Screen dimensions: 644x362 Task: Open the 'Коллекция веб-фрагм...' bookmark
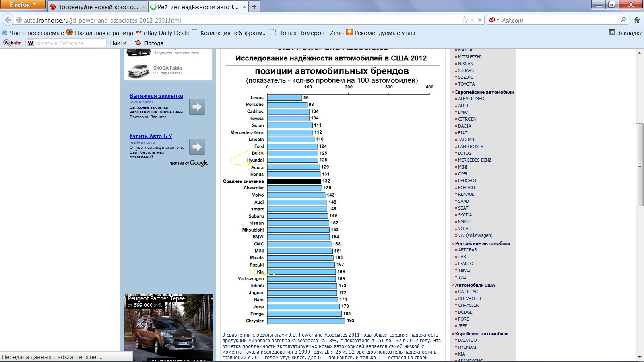[229, 33]
